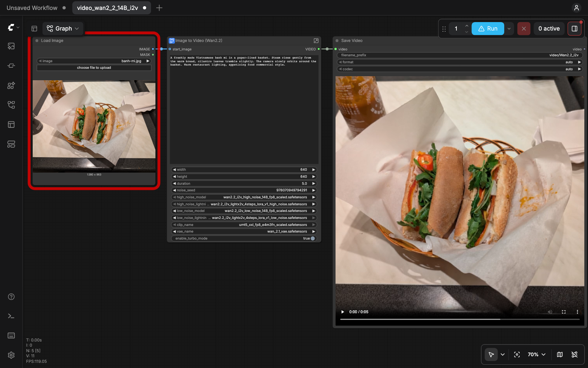Open the 70% zoom level dropdown
Image resolution: width=588 pixels, height=368 pixels.
[x=537, y=354]
